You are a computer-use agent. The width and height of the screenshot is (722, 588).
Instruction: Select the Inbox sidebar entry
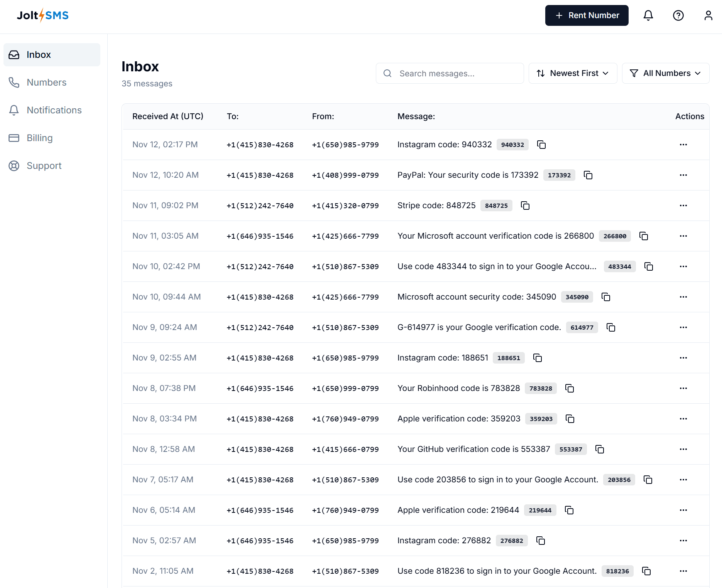(39, 54)
